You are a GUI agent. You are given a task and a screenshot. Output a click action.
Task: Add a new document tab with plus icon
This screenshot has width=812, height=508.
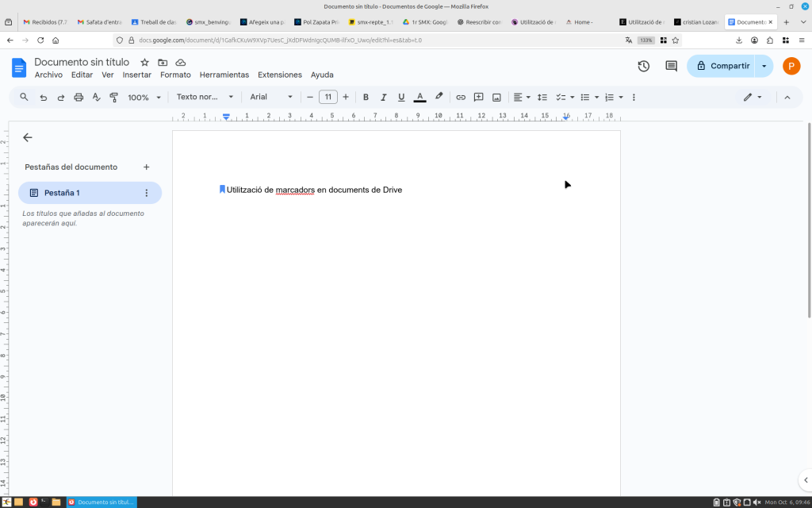pos(146,167)
